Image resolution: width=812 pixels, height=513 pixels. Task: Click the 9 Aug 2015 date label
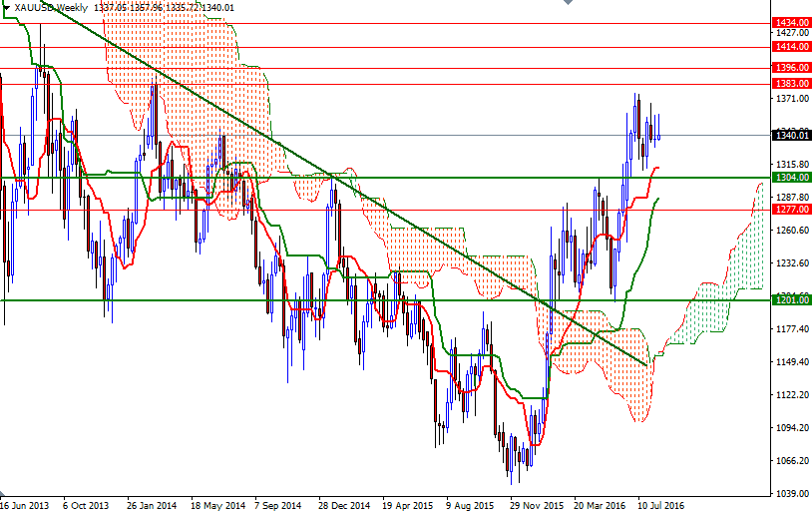470,505
